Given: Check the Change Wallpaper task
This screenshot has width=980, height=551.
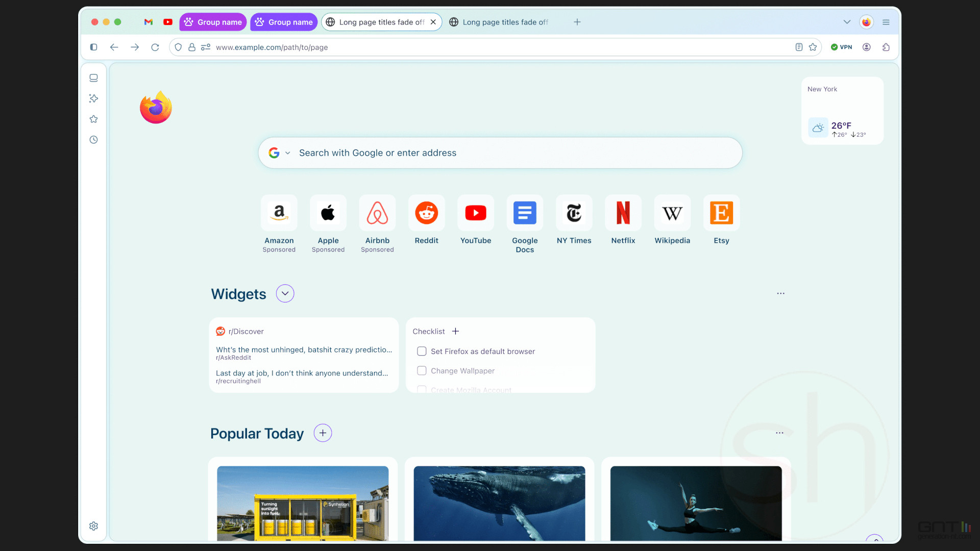Looking at the screenshot, I should pos(422,370).
